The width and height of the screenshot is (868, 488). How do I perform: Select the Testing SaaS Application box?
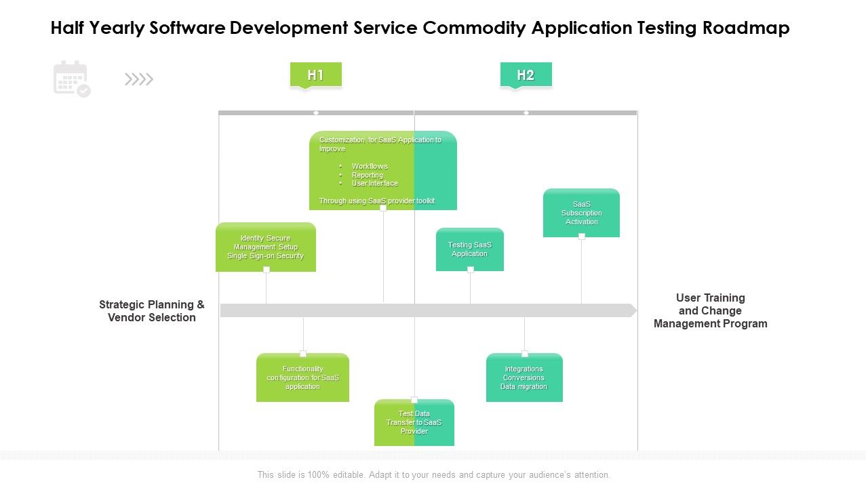470,249
